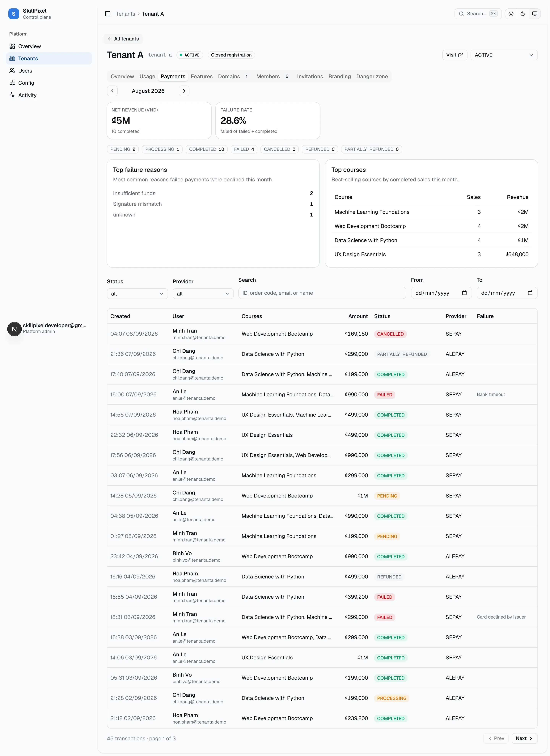Click Insufficient funds failure reason
Image resolution: width=550 pixels, height=756 pixels.
point(134,193)
